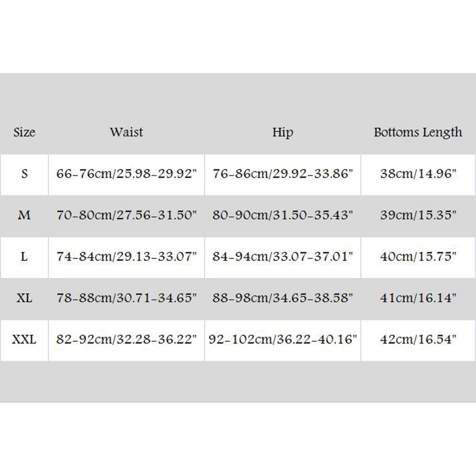476x476 pixels.
Task: Select the M size row label
Action: tap(25, 215)
